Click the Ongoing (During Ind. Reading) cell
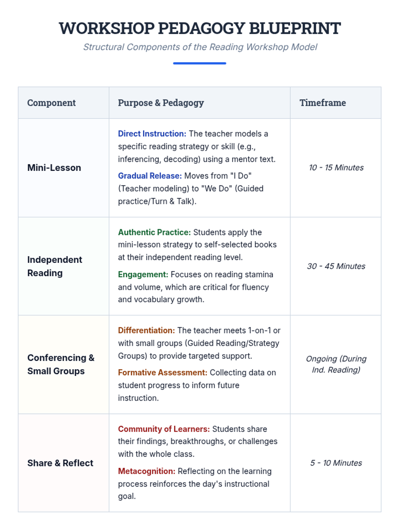This screenshot has height=532, width=399. coord(336,364)
